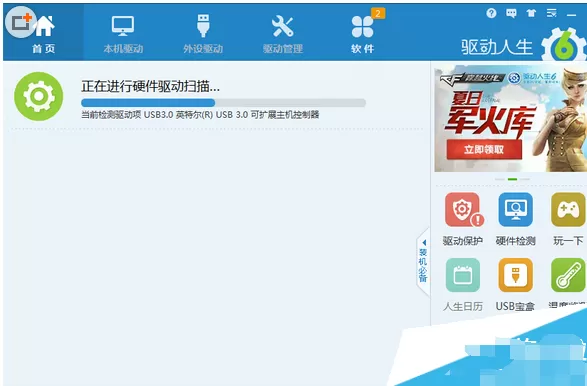Switch to 本机驱动 tab

123,33
